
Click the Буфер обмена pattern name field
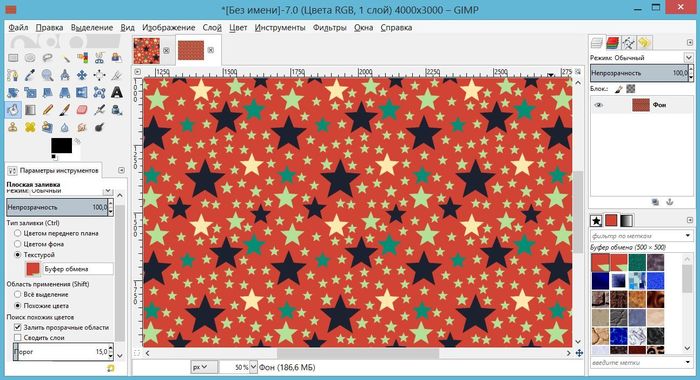(78, 269)
